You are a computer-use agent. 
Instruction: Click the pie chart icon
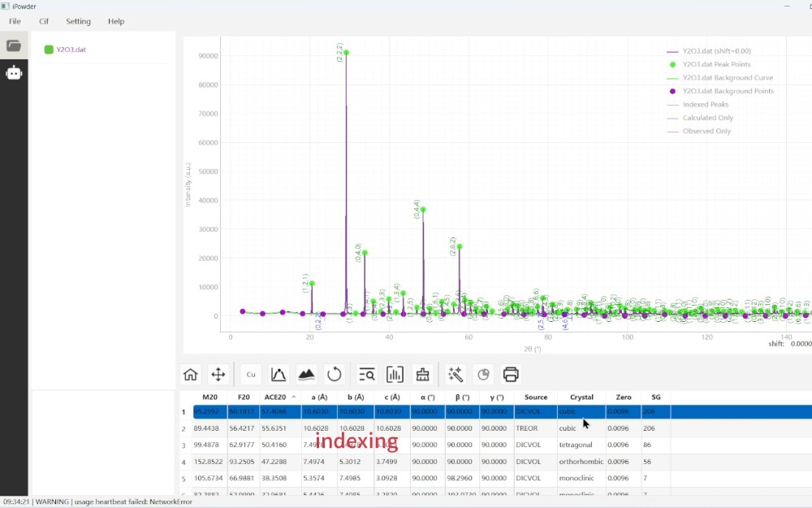tap(483, 374)
